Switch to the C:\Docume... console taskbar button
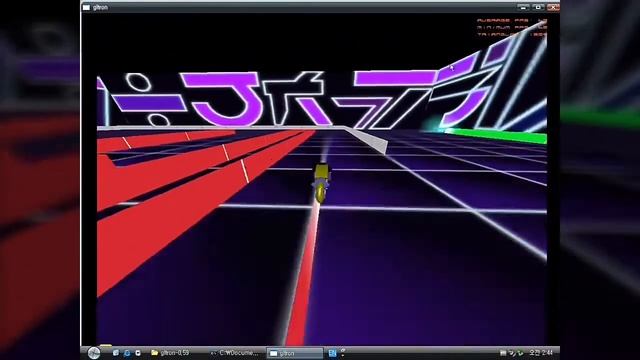Viewport: 640px width, 360px height. 235,353
